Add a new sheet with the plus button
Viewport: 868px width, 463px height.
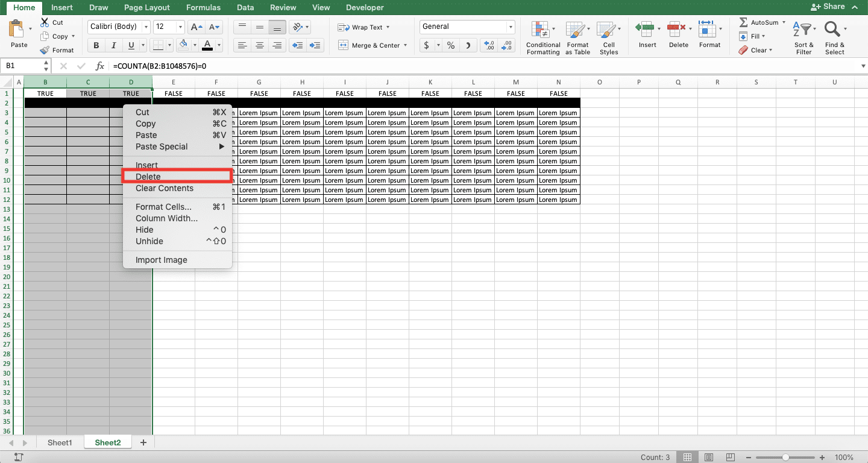coord(143,442)
